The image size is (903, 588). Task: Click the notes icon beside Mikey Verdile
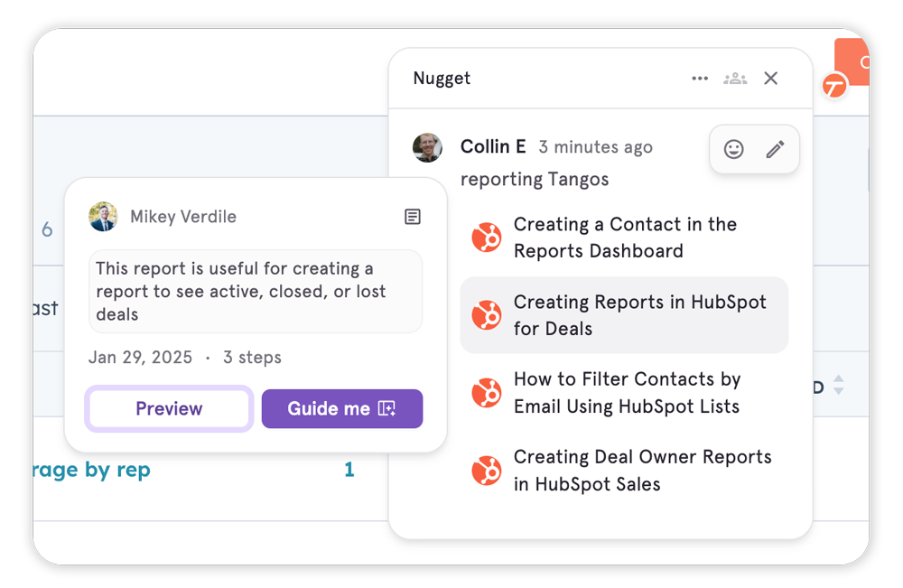coord(412,217)
